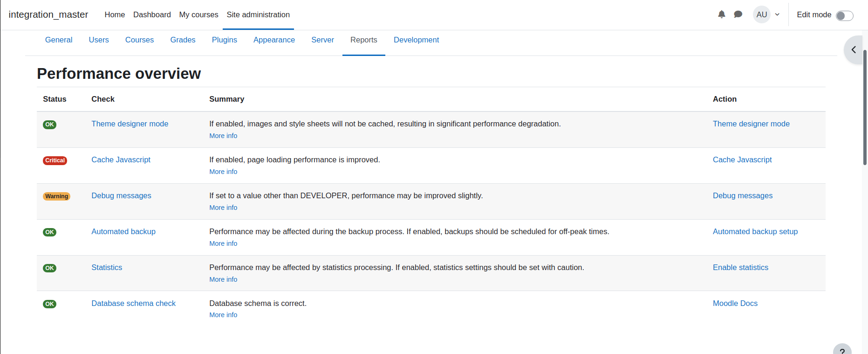
Task: Open Theme designer mode action link
Action: pyautogui.click(x=751, y=124)
